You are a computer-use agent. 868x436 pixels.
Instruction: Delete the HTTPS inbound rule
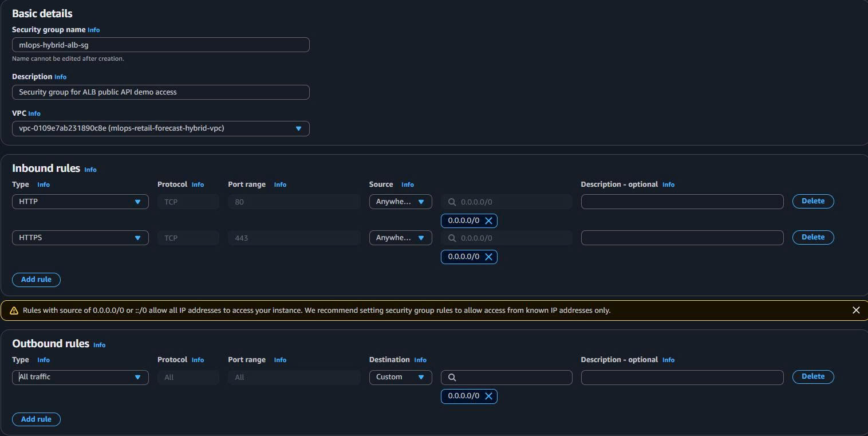pyautogui.click(x=812, y=237)
